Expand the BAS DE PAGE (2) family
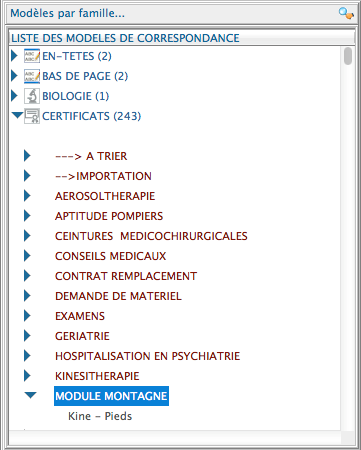Screen dimensions: 361x450 14,76
